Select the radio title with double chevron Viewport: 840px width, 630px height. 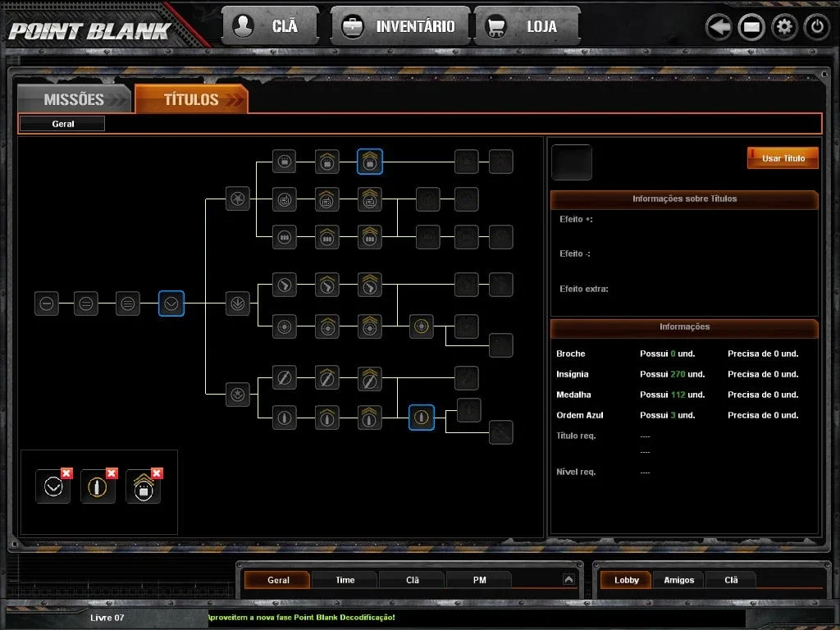coord(370,199)
